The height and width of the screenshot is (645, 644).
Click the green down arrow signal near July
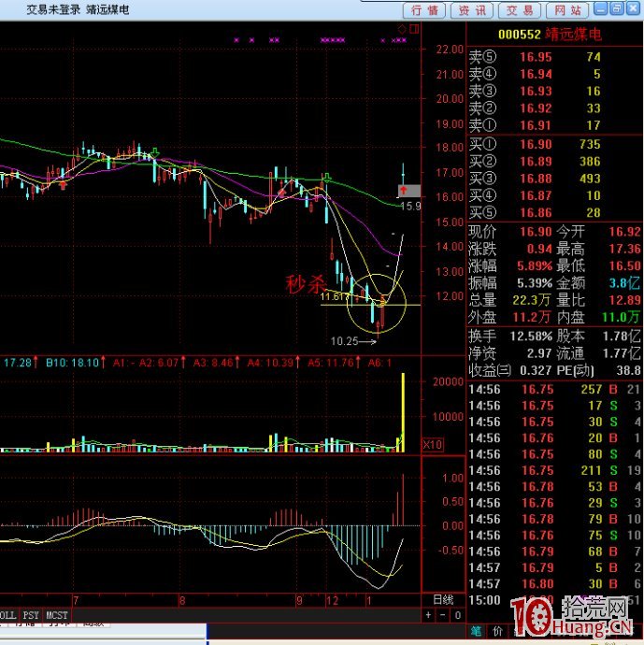pos(155,152)
